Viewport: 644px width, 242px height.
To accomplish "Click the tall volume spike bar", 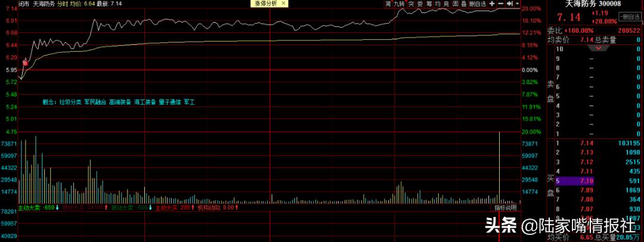I will coord(499,167).
